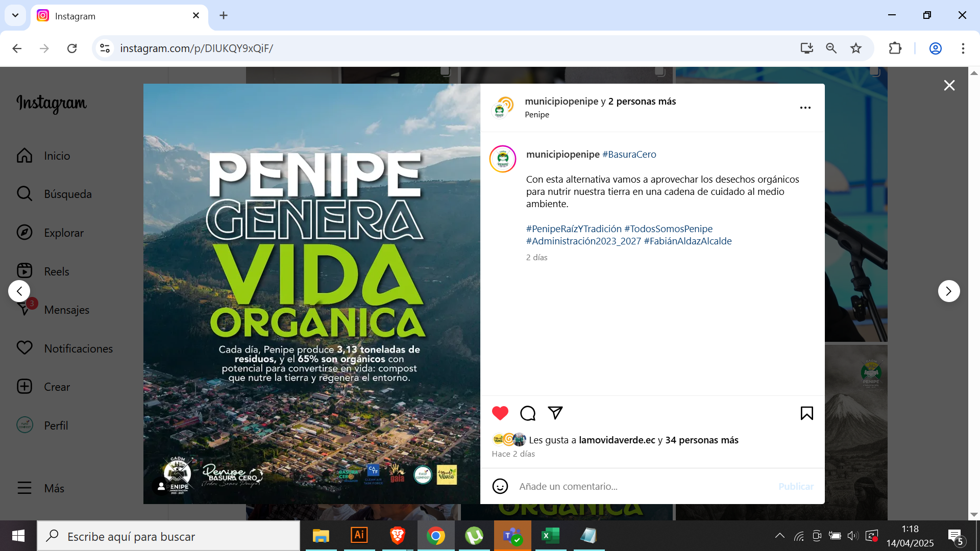Screen dimensions: 980x551
Task: Click the tagged people icon on photo
Action: 161,486
